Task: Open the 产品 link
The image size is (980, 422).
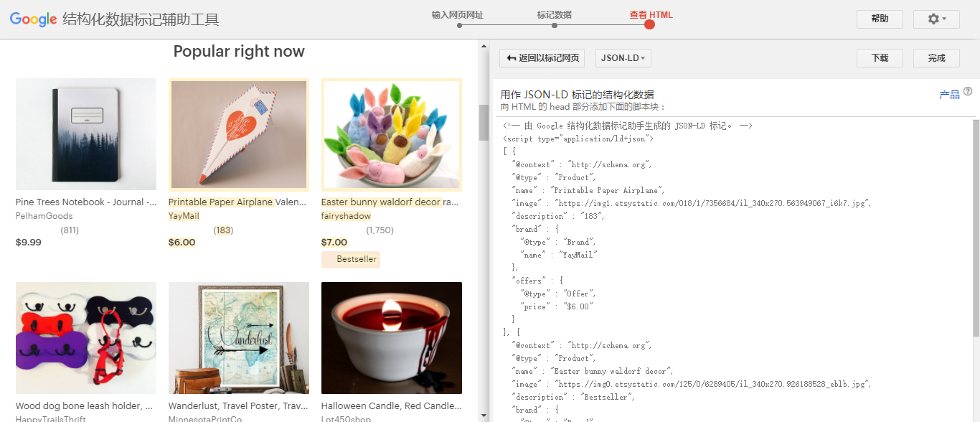Action: pyautogui.click(x=949, y=95)
